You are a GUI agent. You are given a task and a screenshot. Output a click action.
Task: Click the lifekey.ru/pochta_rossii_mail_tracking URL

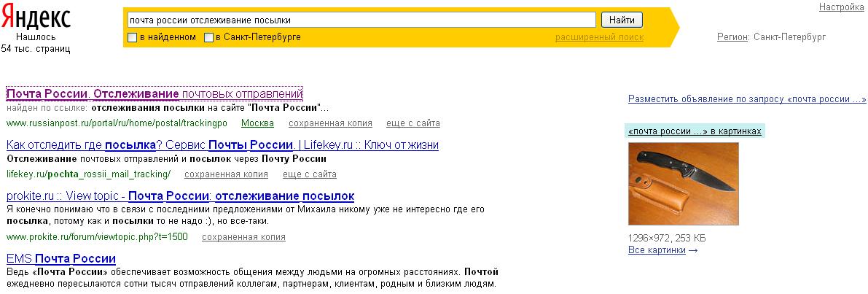pyautogui.click(x=89, y=174)
